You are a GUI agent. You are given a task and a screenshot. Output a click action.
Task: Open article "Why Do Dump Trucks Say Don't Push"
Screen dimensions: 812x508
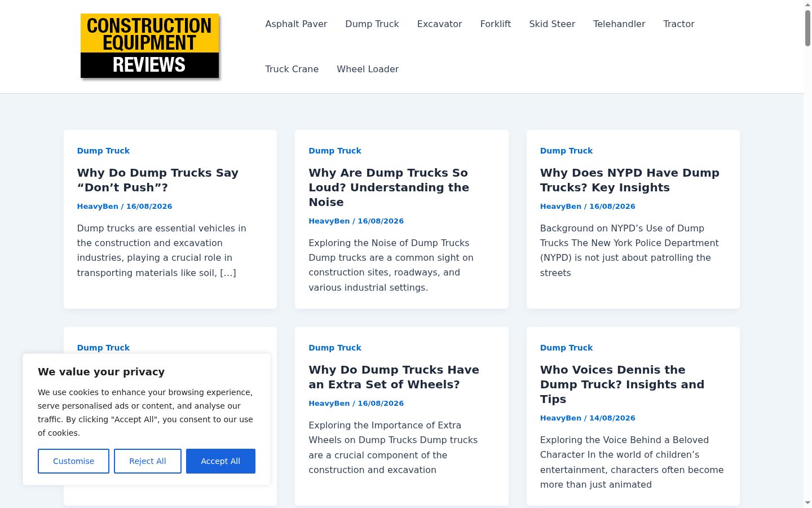click(158, 180)
